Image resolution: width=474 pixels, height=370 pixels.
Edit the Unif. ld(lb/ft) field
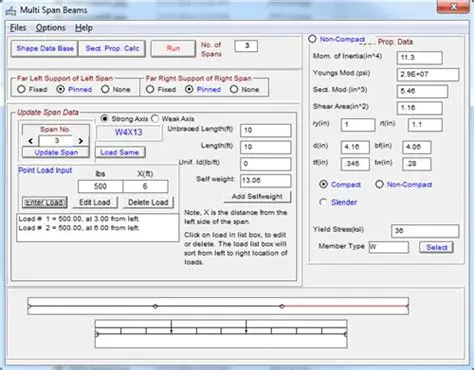(265, 164)
